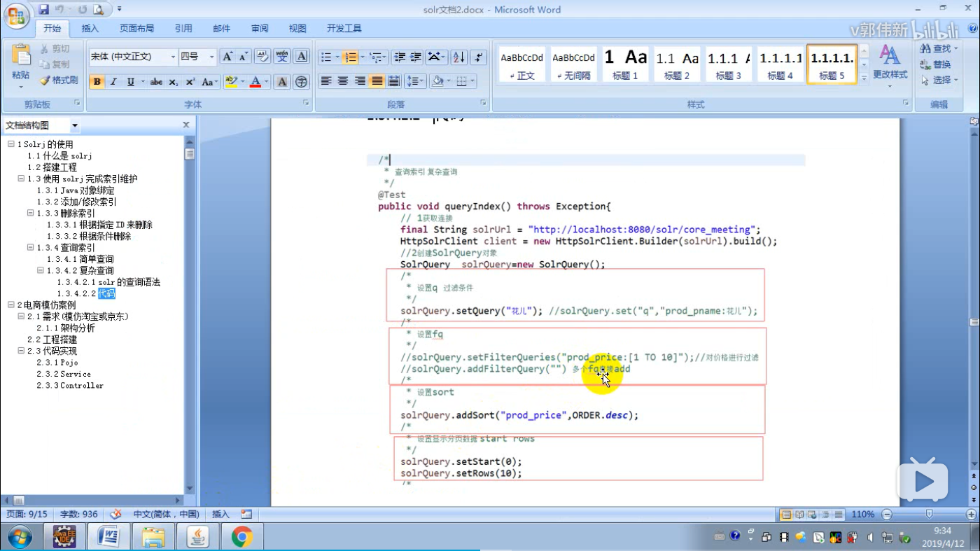This screenshot has height=551, width=980.
Task: Expand the styles gallery More arrow
Action: coord(864,78)
